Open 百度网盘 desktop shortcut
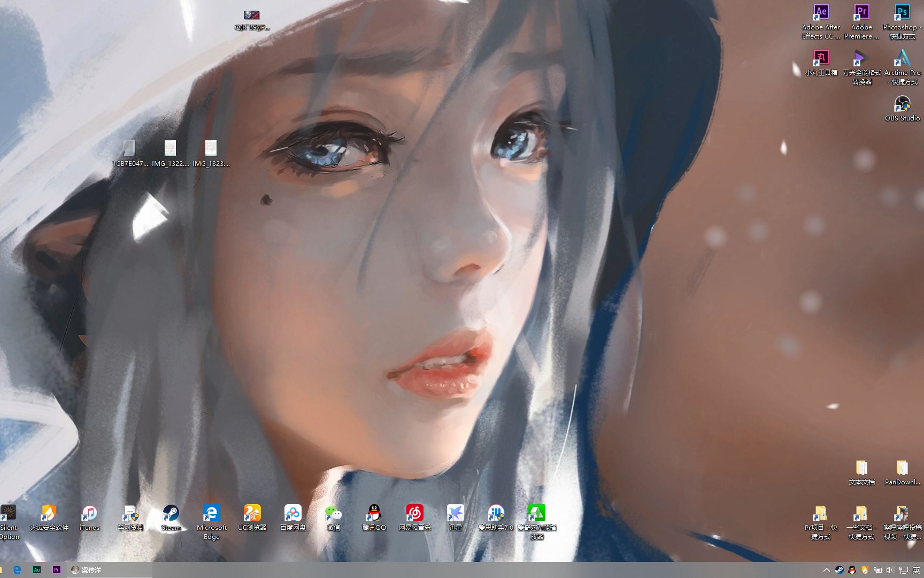The width and height of the screenshot is (924, 578). [292, 518]
